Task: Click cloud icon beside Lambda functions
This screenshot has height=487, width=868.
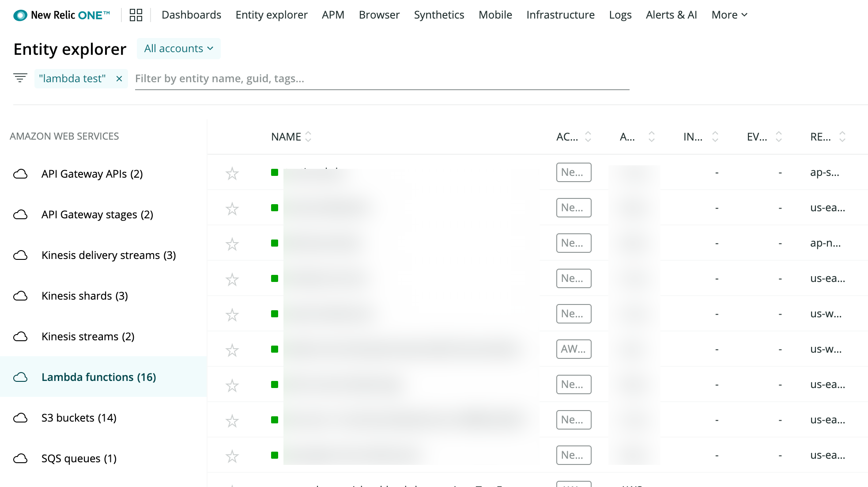Action: click(20, 377)
